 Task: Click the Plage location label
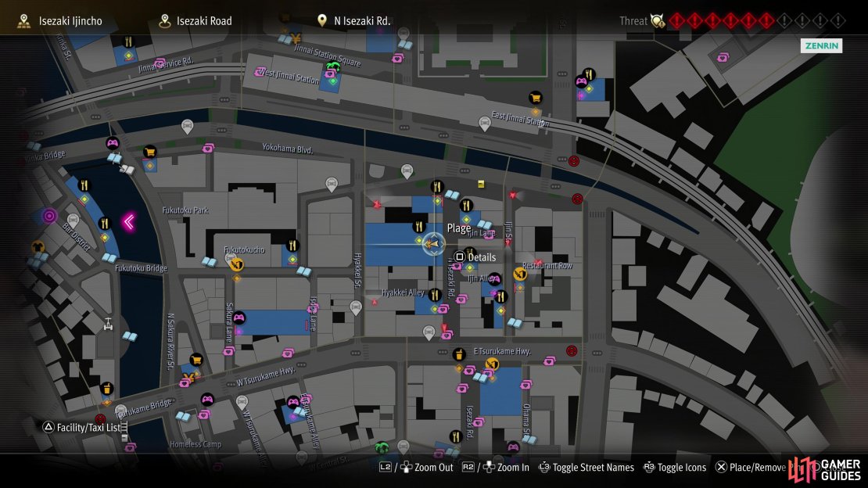coord(459,228)
